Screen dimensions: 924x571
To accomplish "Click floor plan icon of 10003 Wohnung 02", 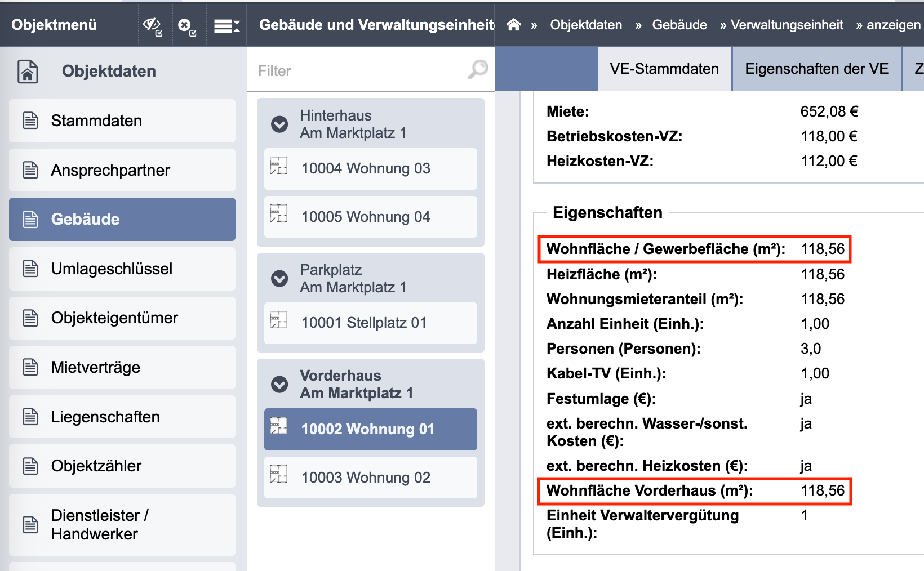I will click(x=279, y=475).
